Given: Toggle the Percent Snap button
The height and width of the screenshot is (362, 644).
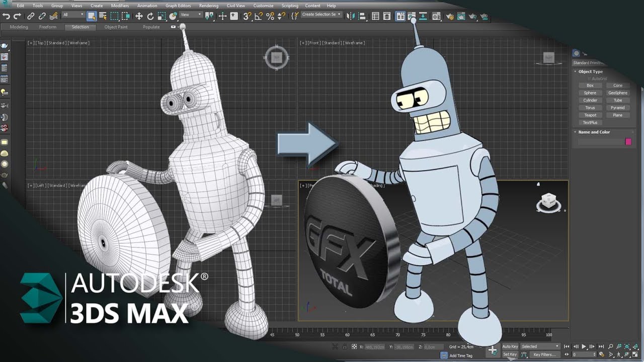Looking at the screenshot, I should tap(270, 16).
